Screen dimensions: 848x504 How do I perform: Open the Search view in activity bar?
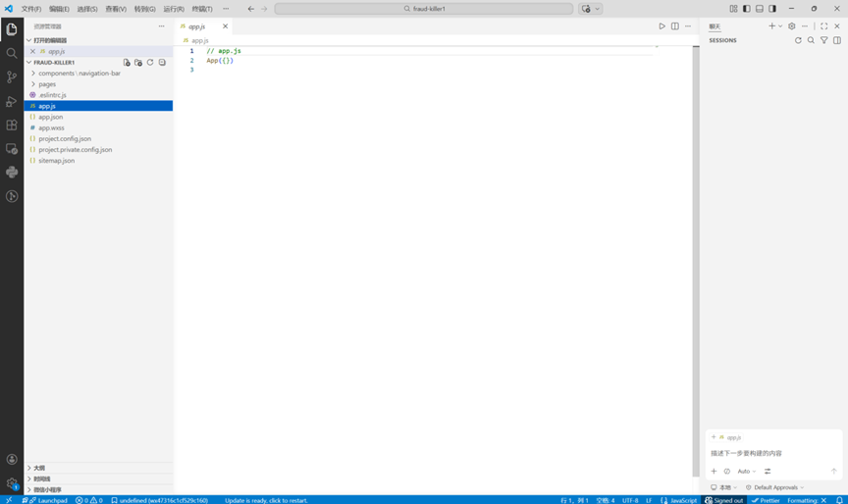12,53
